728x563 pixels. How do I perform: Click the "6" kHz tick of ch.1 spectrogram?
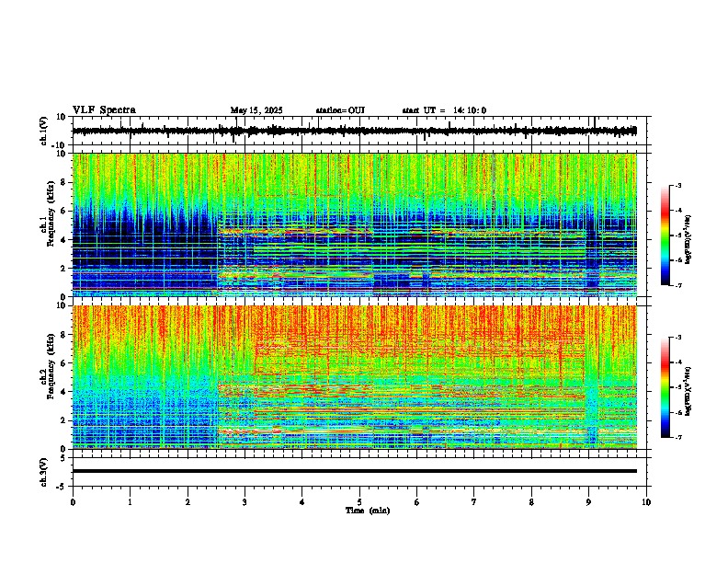click(64, 212)
